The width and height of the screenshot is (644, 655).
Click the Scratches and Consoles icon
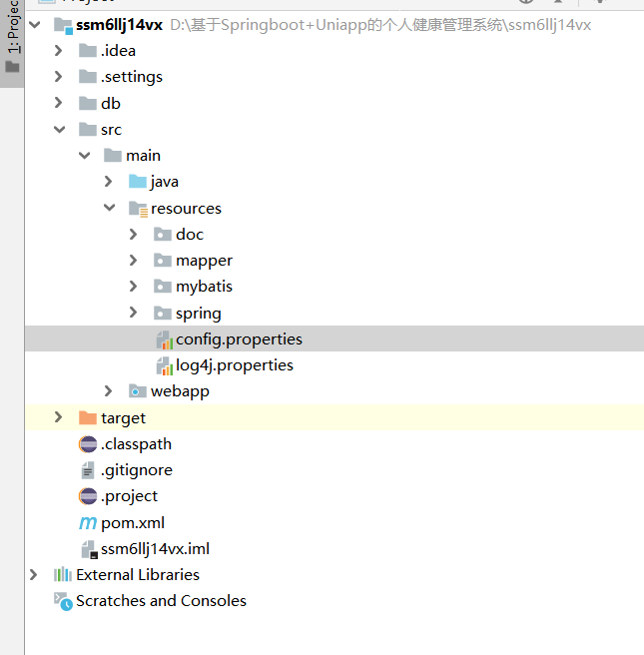[63, 601]
